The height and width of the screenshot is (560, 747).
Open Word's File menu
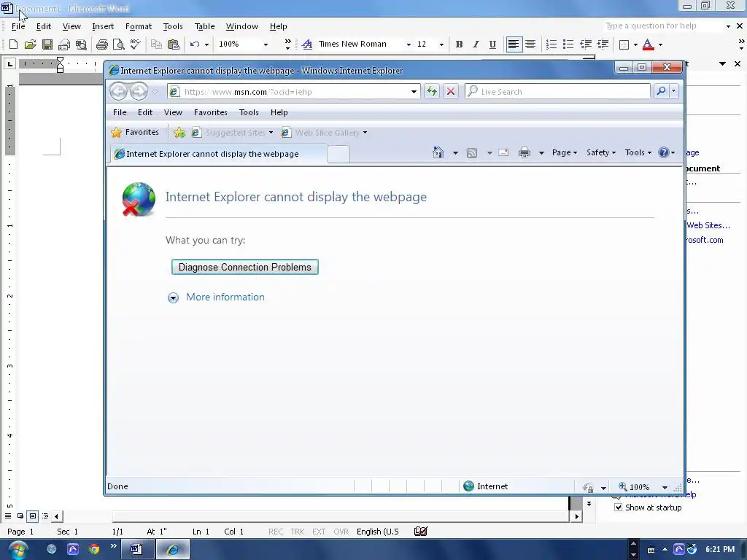point(18,26)
